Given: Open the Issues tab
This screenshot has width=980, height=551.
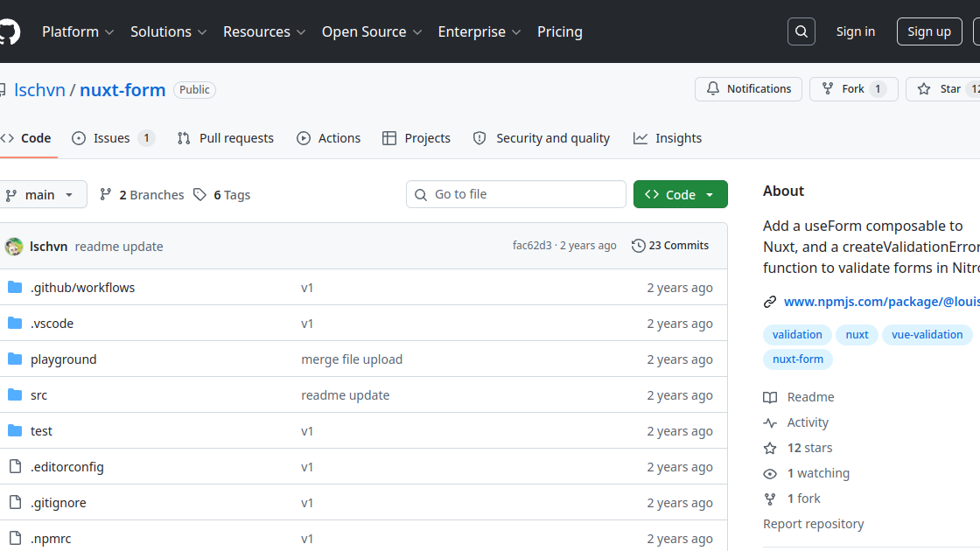Looking at the screenshot, I should click(113, 138).
